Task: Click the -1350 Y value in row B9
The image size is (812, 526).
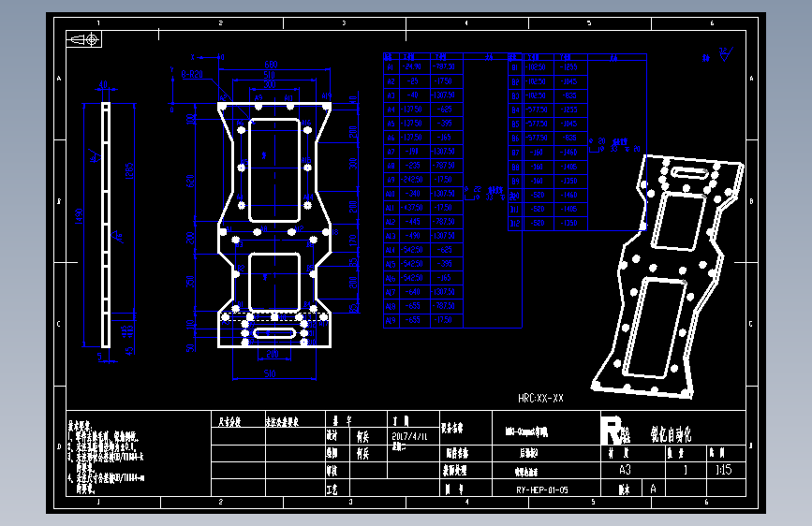Action: (569, 181)
